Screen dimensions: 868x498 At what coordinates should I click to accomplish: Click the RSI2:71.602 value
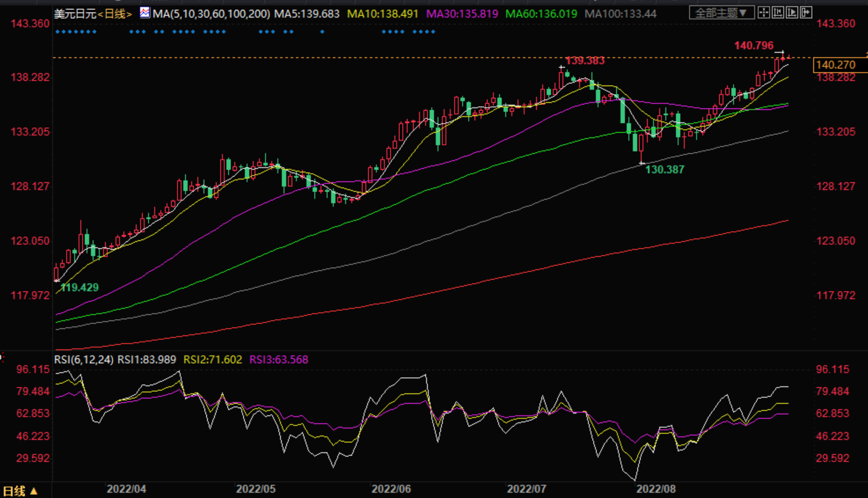[213, 360]
